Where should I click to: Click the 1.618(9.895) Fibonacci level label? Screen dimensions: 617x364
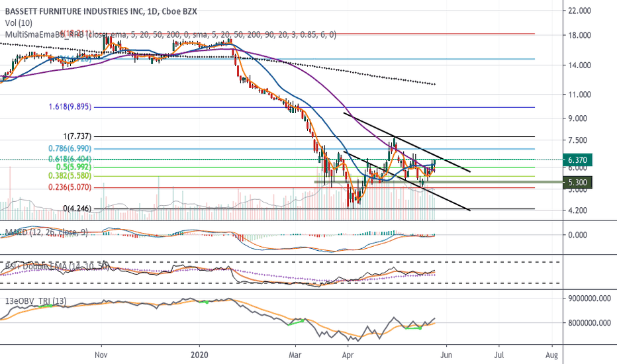[x=70, y=107]
